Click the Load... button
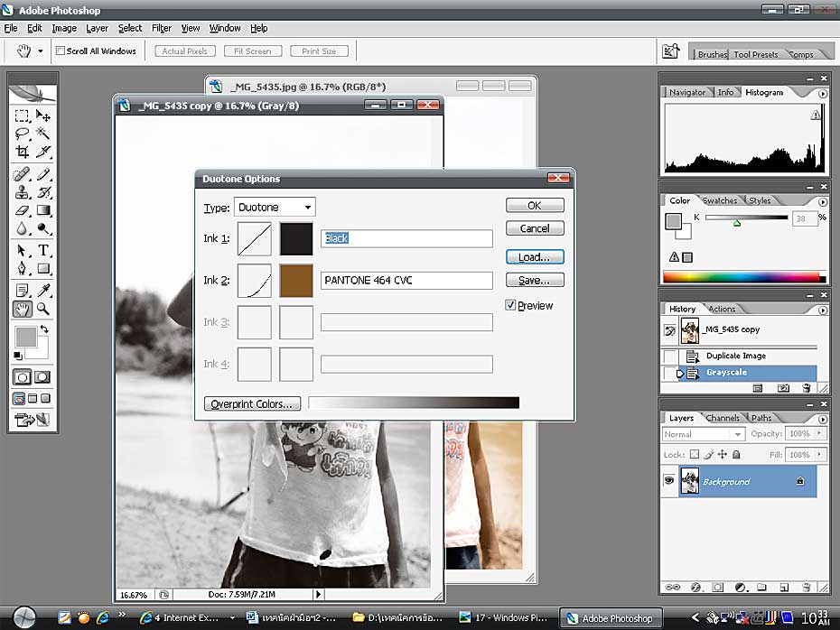840x630 pixels. coord(535,257)
